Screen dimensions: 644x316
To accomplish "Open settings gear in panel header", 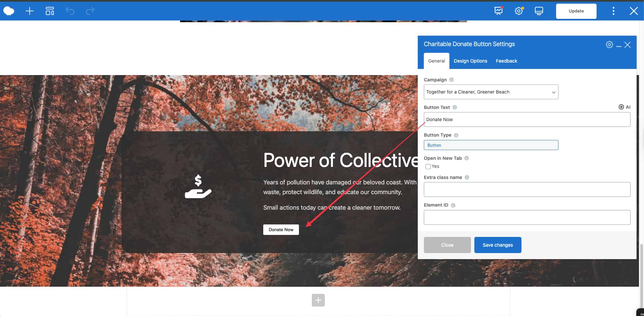I will [x=609, y=45].
